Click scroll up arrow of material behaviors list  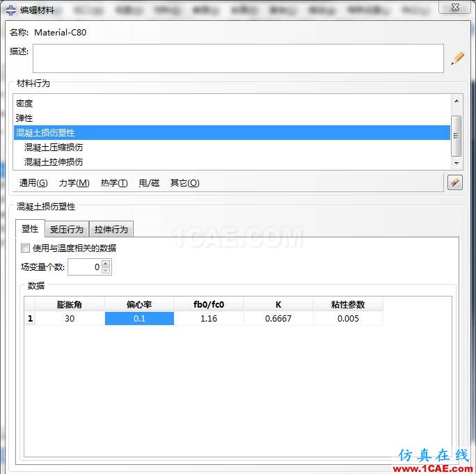(457, 100)
